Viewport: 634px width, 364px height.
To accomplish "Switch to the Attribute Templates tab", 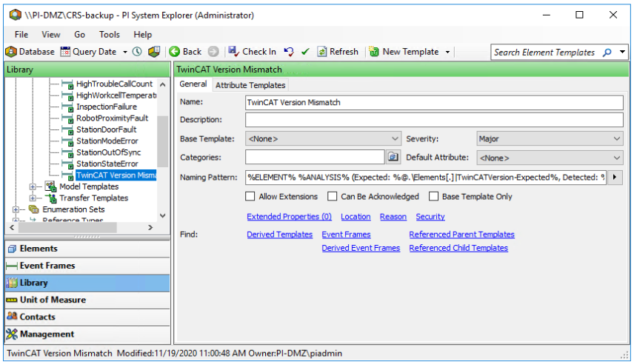I will tap(250, 85).
